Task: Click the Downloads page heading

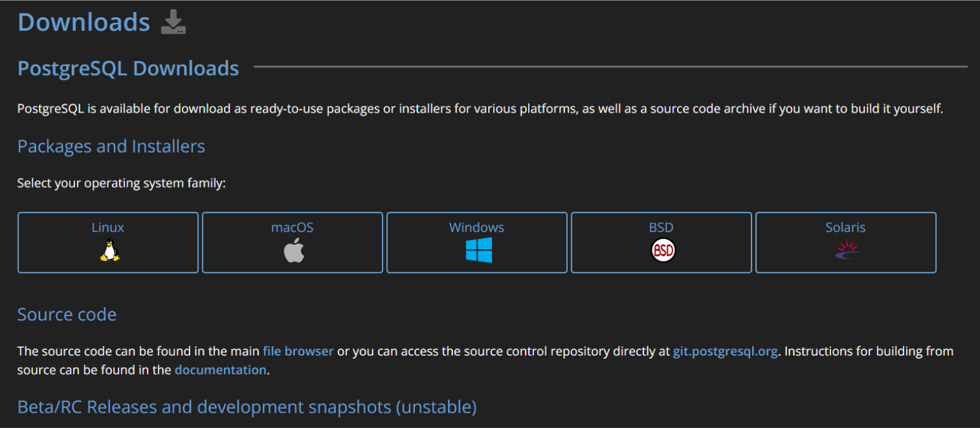Action: [x=84, y=22]
